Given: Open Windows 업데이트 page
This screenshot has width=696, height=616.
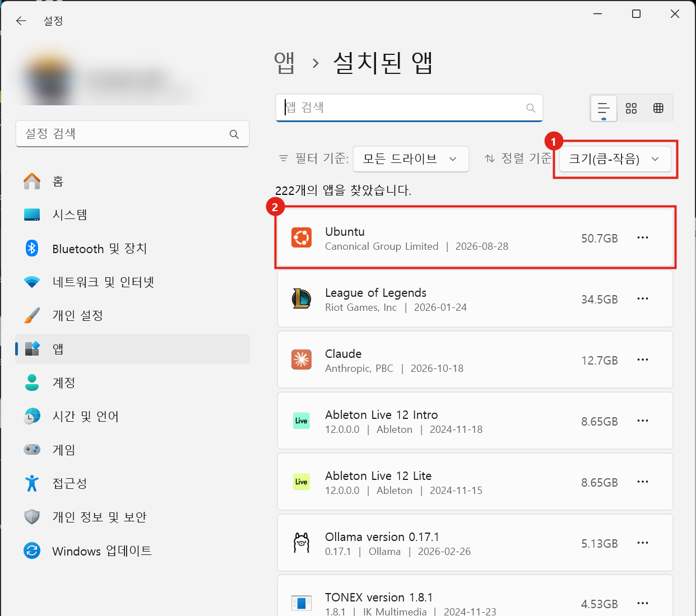Looking at the screenshot, I should tap(133, 550).
